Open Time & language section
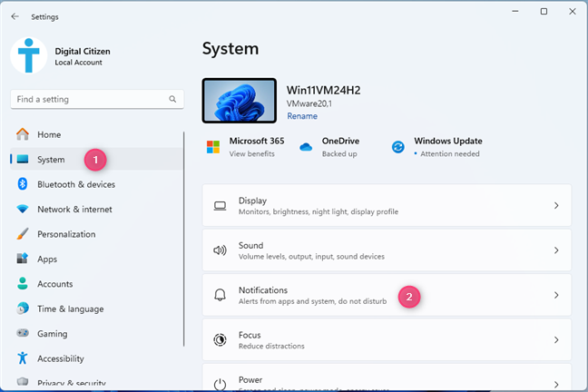Image resolution: width=588 pixels, height=392 pixels. [71, 309]
